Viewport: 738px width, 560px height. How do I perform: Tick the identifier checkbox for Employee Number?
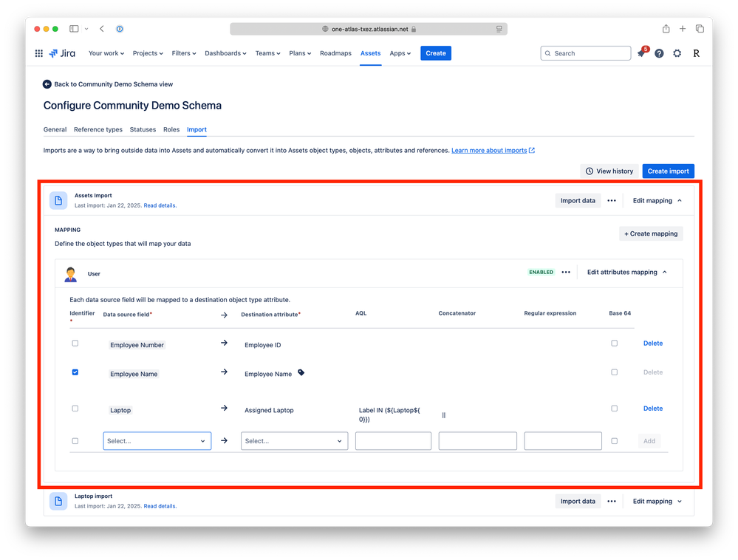coord(75,343)
